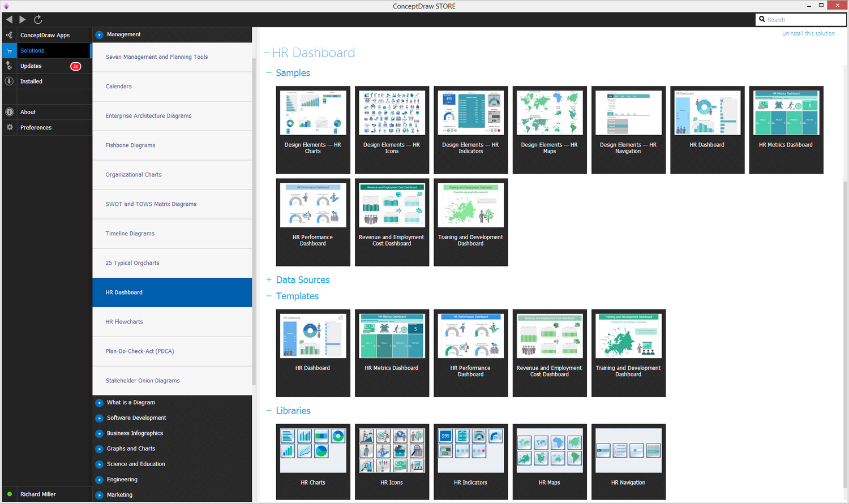Open the Training and Development Dashboard template
The height and width of the screenshot is (504, 849).
(x=628, y=353)
